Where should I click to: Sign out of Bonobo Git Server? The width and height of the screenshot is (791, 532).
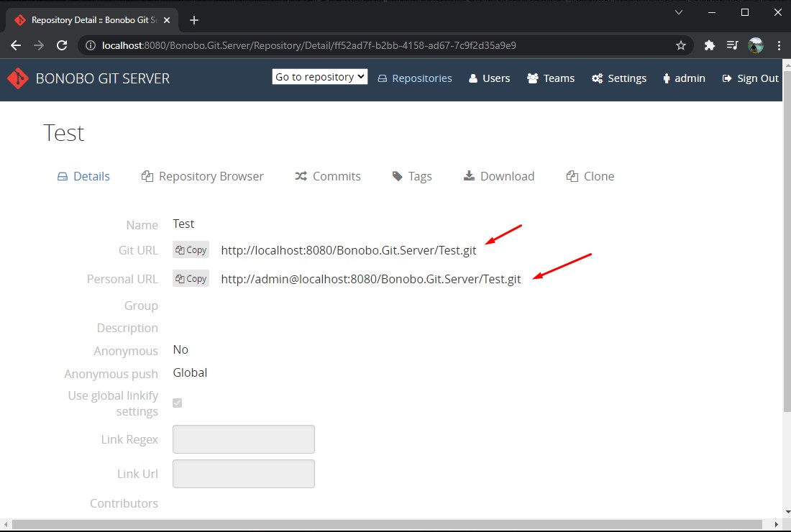750,78
